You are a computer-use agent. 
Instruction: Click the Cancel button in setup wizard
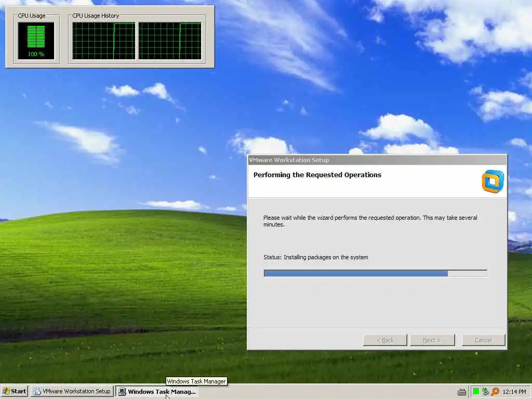[x=483, y=340]
